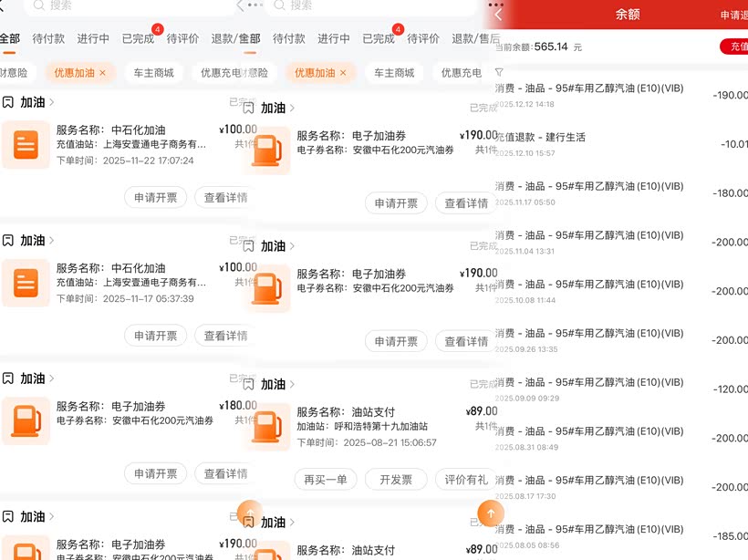Click 开发票 on the 2025-08-21 order
Viewport: 748px width, 560px height.
[x=396, y=479]
